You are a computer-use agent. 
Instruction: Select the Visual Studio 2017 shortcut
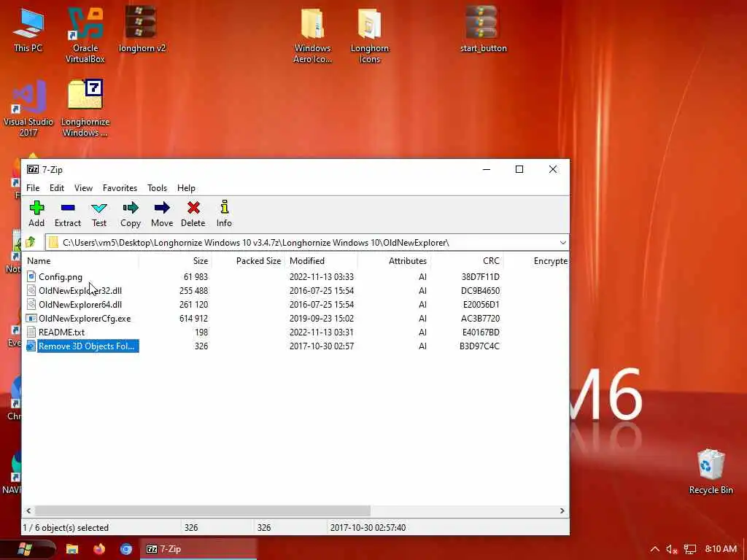tap(28, 109)
